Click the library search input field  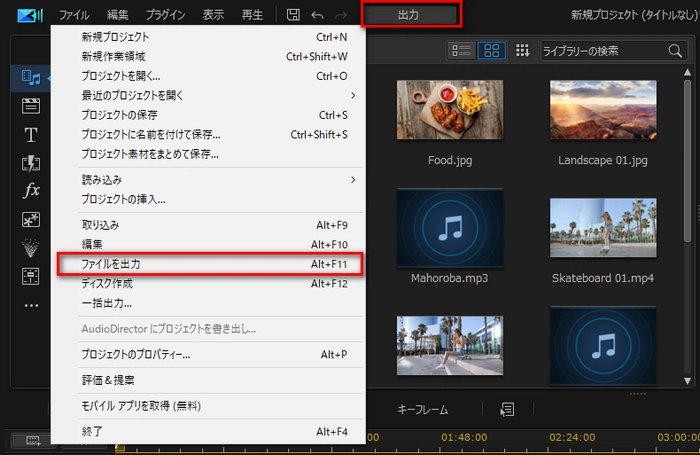pyautogui.click(x=600, y=50)
